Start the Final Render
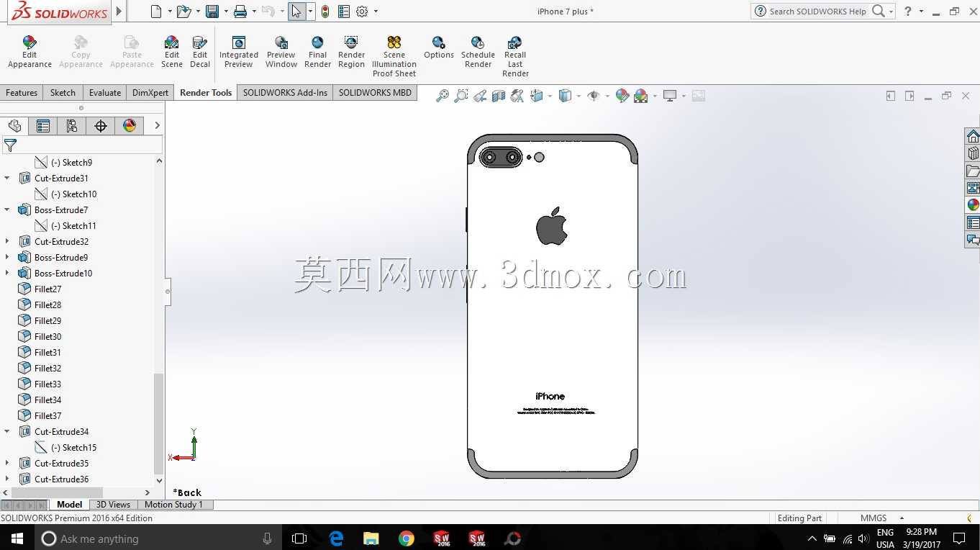Image resolution: width=980 pixels, height=550 pixels. (317, 52)
